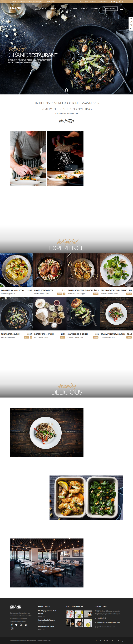Open the footer Pinterest icon
This screenshot has width=133, height=644.
(26, 625)
